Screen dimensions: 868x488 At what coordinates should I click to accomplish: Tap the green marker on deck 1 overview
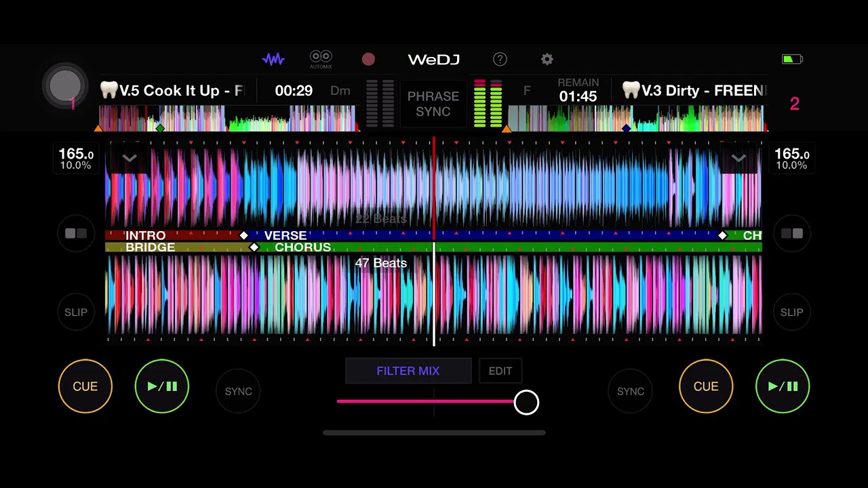point(160,128)
